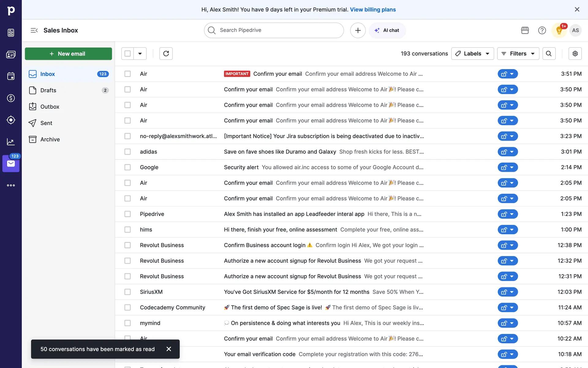Check the Google Security alert email
Screen dimensions: 588x368
point(127,167)
